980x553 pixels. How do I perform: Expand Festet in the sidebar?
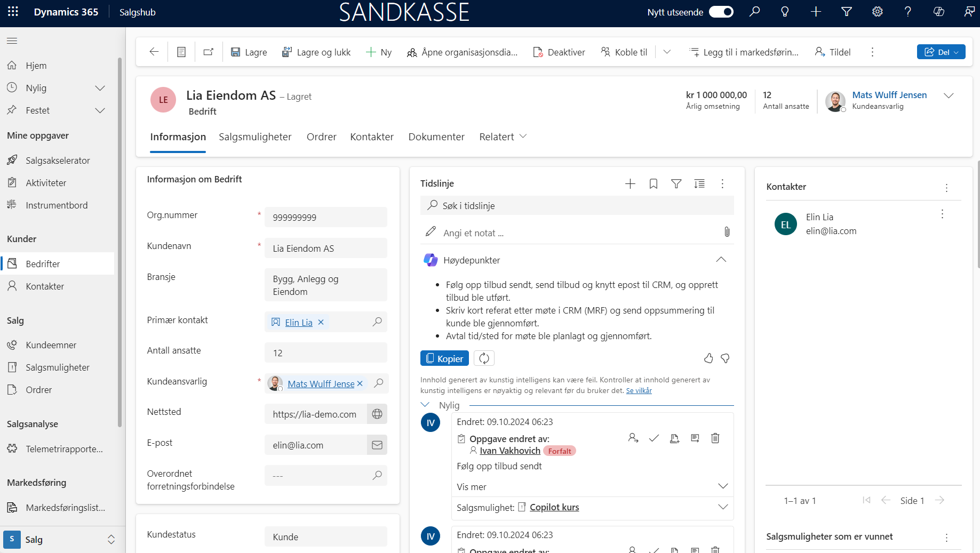[x=100, y=110]
